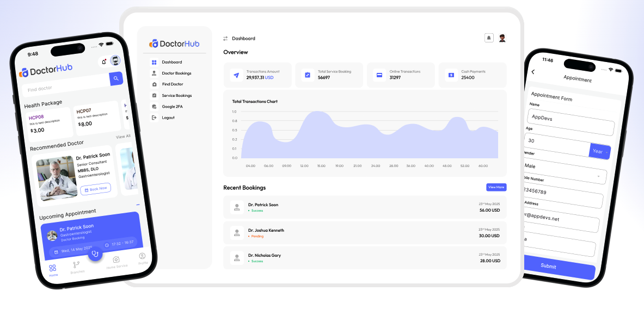Click View All near Health Package
The height and width of the screenshot is (309, 644).
pyautogui.click(x=123, y=136)
